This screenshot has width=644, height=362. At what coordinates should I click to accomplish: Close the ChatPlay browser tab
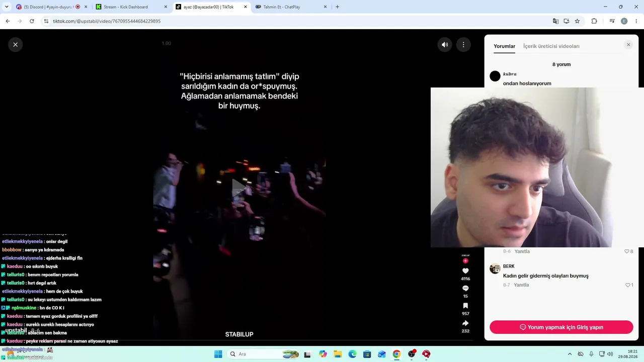tap(326, 7)
